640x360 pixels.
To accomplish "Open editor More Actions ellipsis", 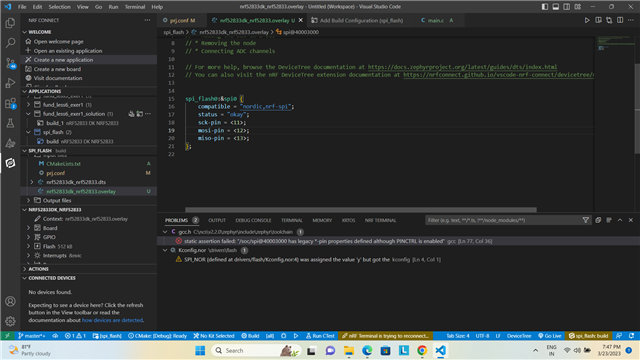I will tap(631, 20).
